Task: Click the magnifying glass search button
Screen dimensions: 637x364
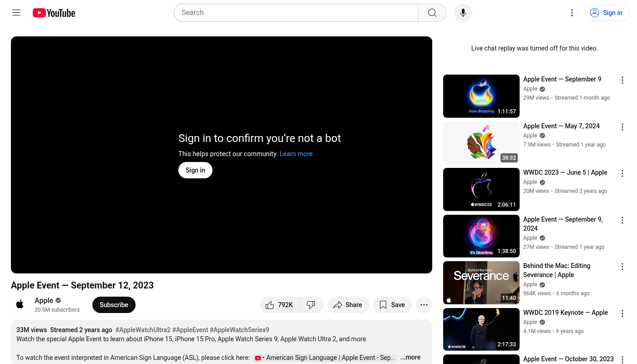Action: [x=432, y=13]
